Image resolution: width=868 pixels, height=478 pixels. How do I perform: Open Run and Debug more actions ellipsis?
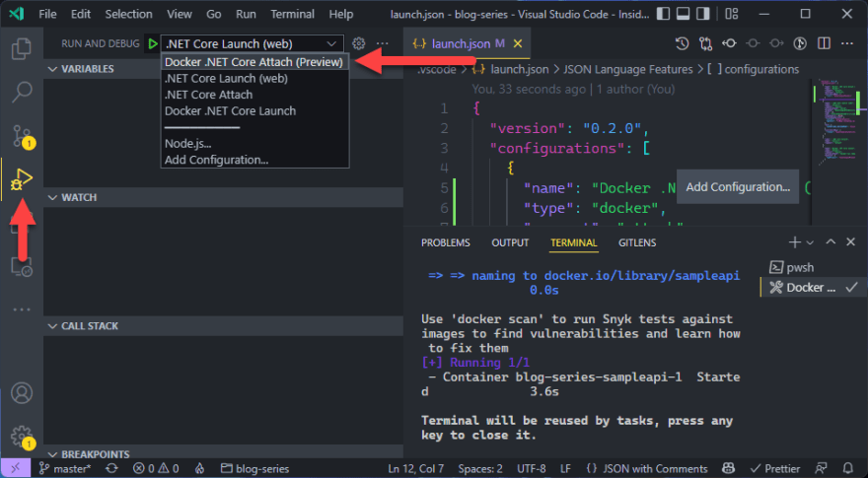pyautogui.click(x=383, y=43)
